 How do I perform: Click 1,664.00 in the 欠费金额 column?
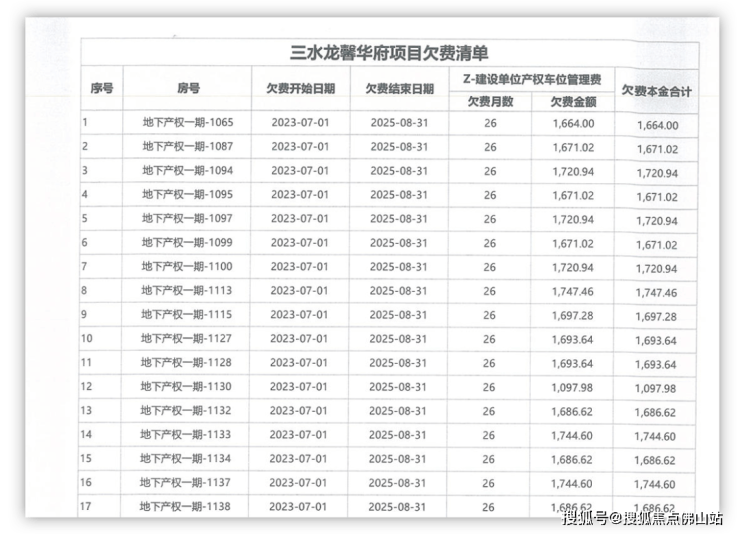[x=573, y=124]
